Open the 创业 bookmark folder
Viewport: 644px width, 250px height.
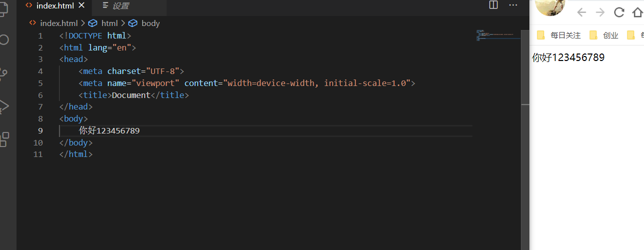coord(604,35)
